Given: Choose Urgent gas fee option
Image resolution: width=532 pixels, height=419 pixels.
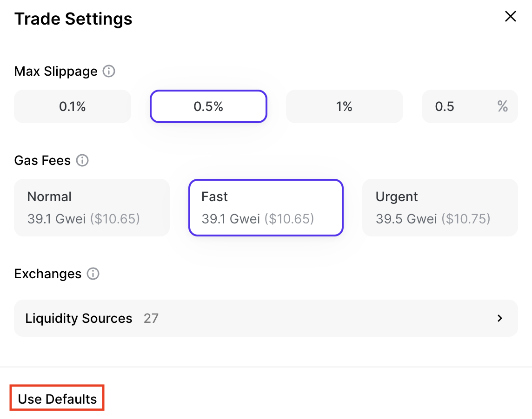Looking at the screenshot, I should pyautogui.click(x=439, y=207).
